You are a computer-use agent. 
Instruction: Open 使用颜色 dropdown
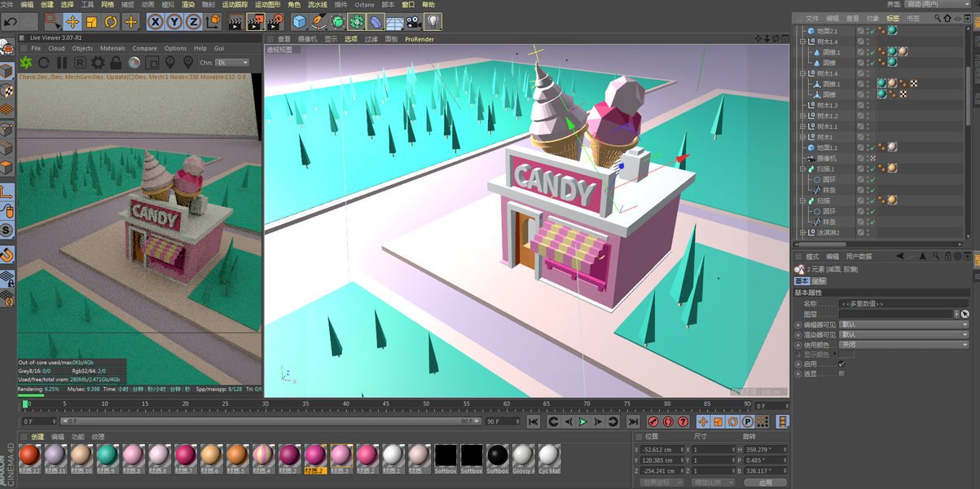[904, 345]
